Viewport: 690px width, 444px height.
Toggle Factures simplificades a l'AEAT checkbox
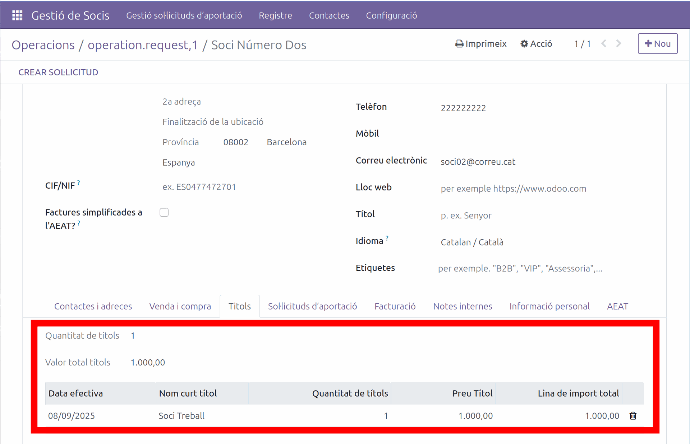164,212
